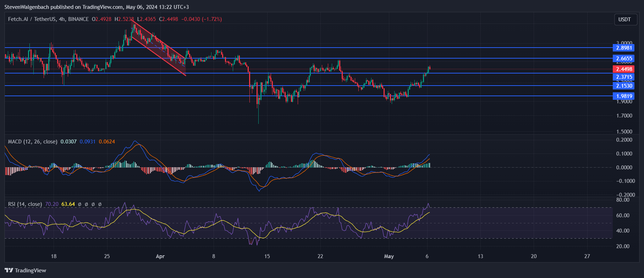Open the MACD (12, 26, close) indicator label
Image resolution: width=644 pixels, height=278 pixels.
pos(33,142)
